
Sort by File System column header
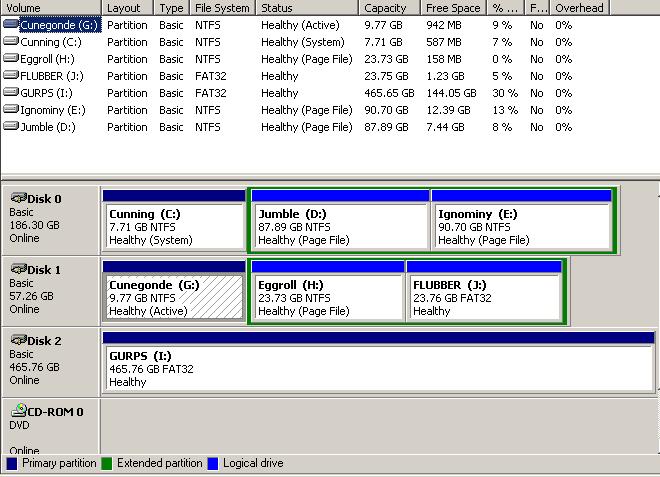(222, 8)
